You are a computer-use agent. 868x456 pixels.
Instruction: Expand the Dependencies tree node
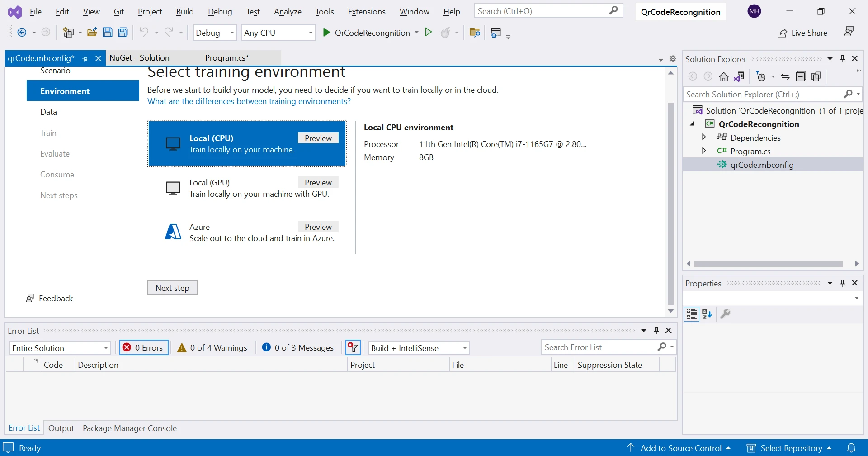point(704,137)
